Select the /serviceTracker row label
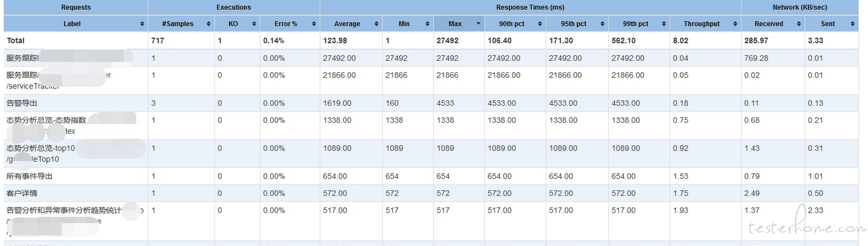Screen dimensions: 868x246 (33, 87)
